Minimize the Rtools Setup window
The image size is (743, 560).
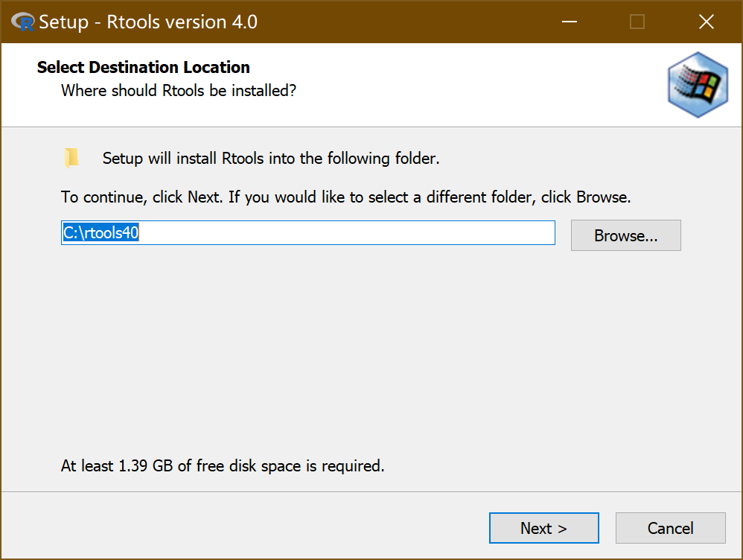pyautogui.click(x=568, y=22)
